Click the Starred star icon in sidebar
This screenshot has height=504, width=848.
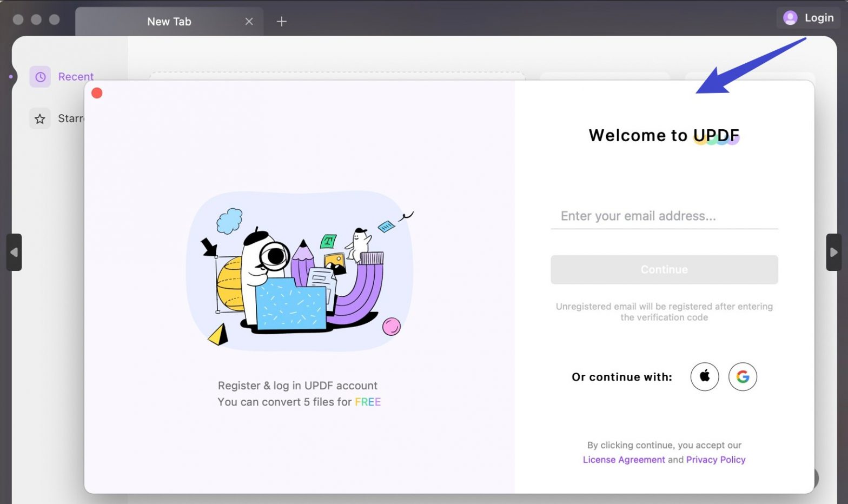point(40,118)
